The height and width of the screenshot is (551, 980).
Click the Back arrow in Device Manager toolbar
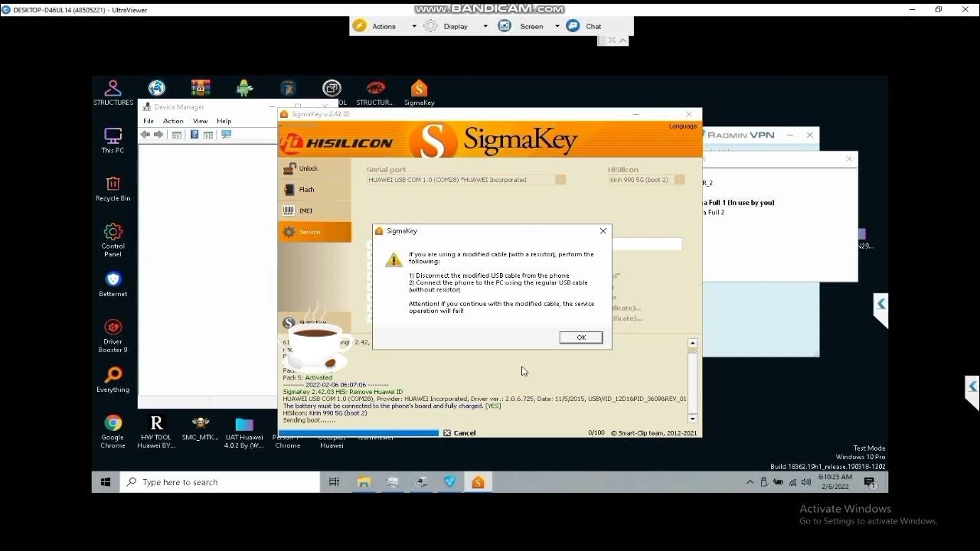[x=145, y=135]
